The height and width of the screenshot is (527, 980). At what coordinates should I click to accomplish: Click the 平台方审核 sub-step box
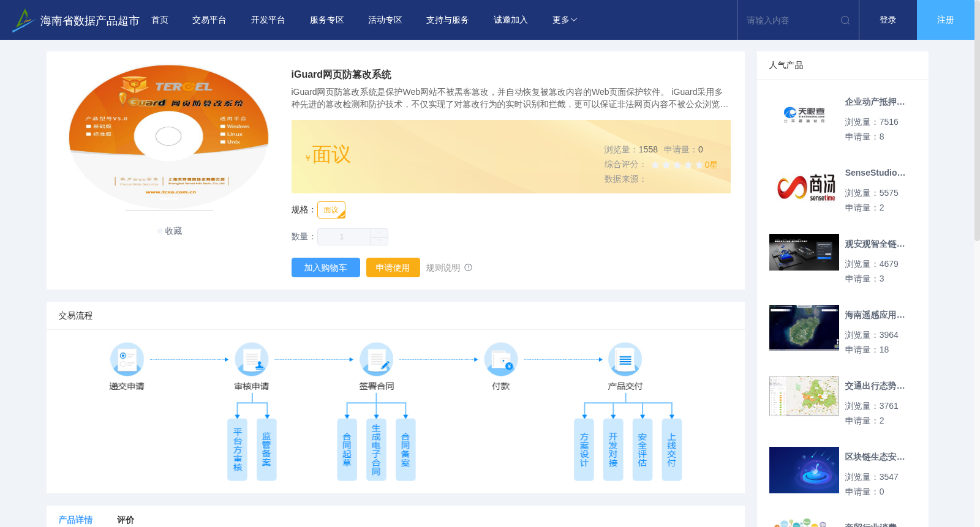coord(237,450)
